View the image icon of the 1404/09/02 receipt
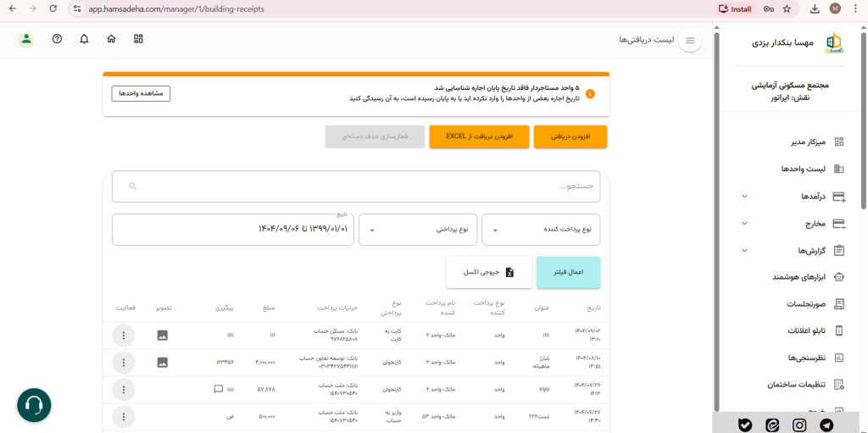The height and width of the screenshot is (433, 868). (162, 335)
